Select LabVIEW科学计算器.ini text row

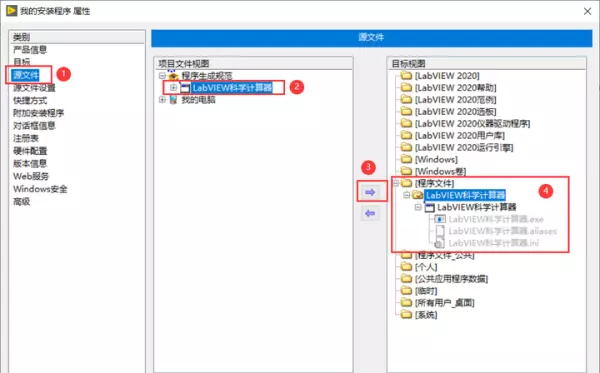[494, 243]
